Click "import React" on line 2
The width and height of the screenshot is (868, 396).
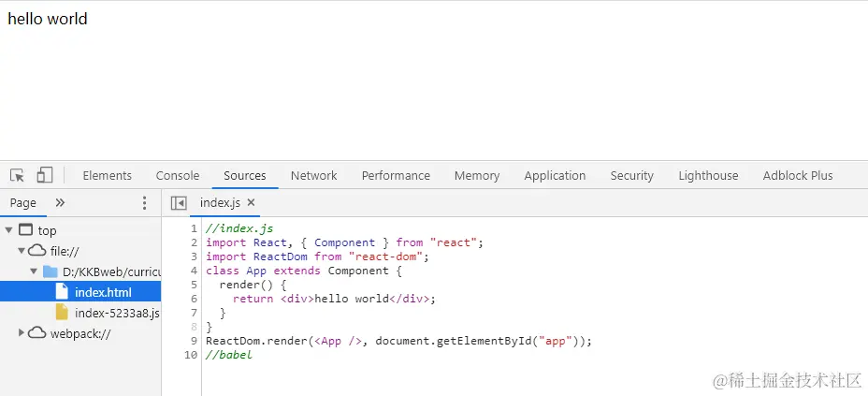[x=246, y=242]
